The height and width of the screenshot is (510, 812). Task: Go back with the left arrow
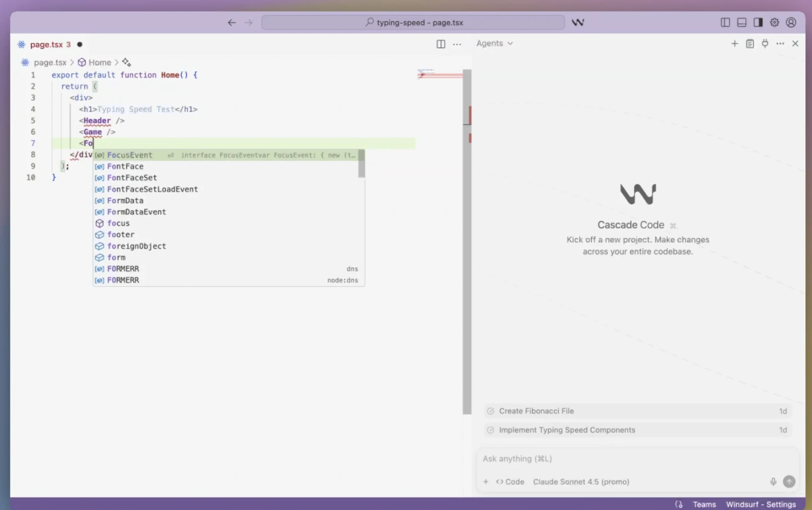[232, 23]
